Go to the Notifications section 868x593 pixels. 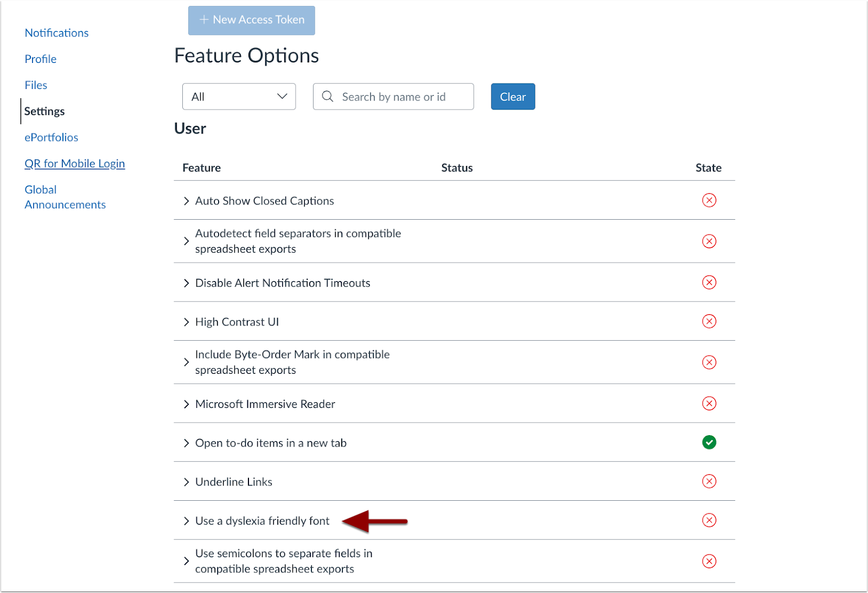56,33
